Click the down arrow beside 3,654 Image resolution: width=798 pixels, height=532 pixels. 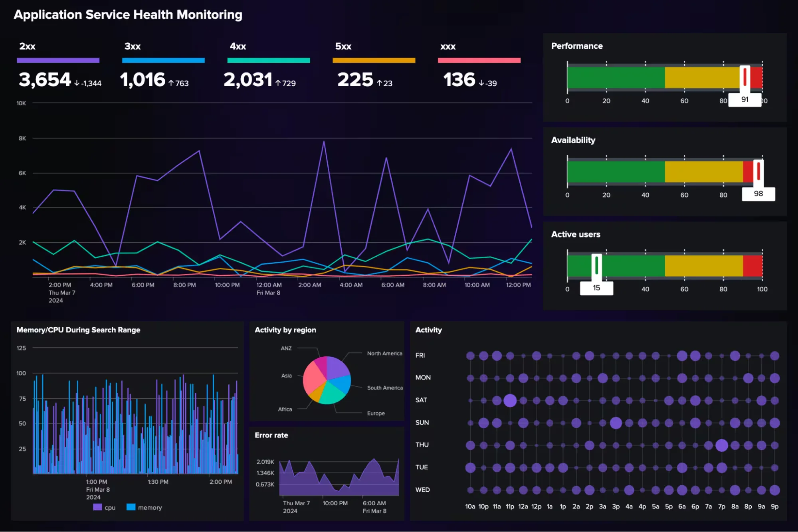[x=76, y=84]
